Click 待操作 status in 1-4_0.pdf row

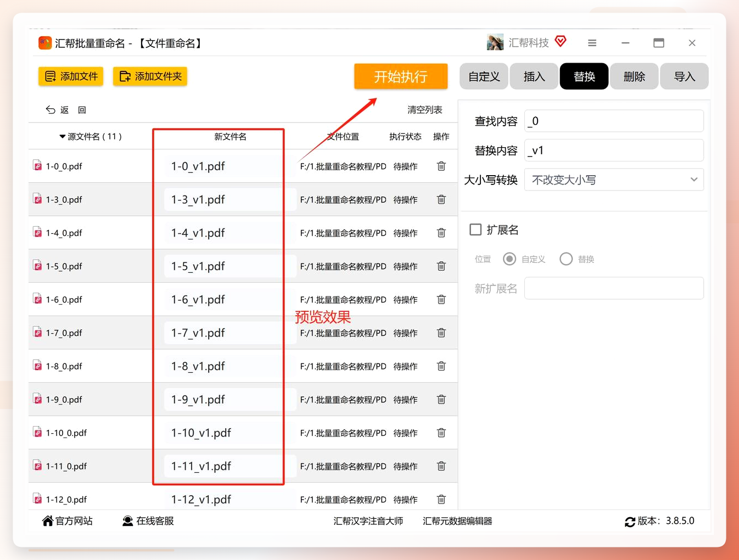click(405, 233)
